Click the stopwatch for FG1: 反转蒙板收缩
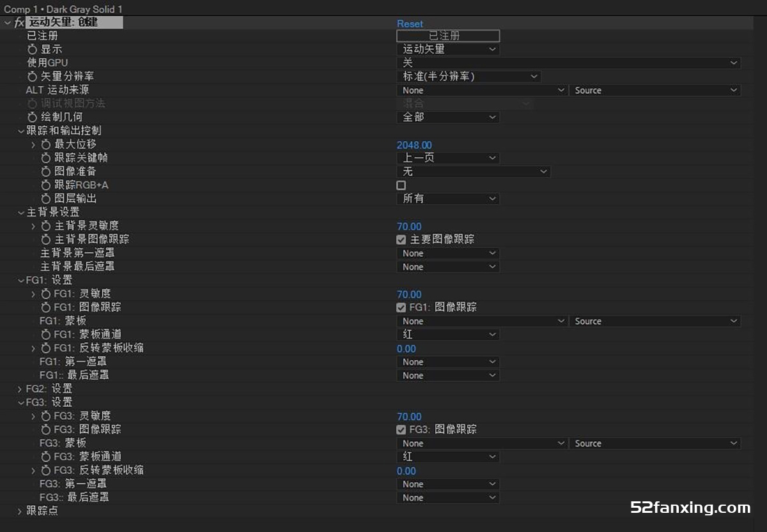The image size is (767, 532). [x=45, y=348]
